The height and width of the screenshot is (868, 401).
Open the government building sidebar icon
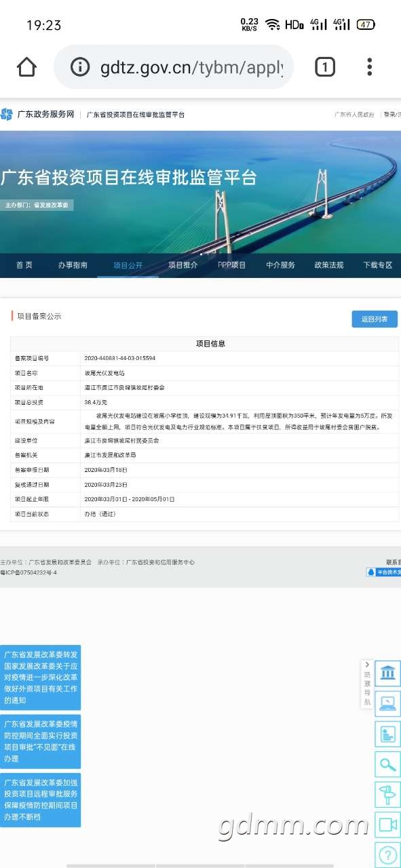coord(387,673)
